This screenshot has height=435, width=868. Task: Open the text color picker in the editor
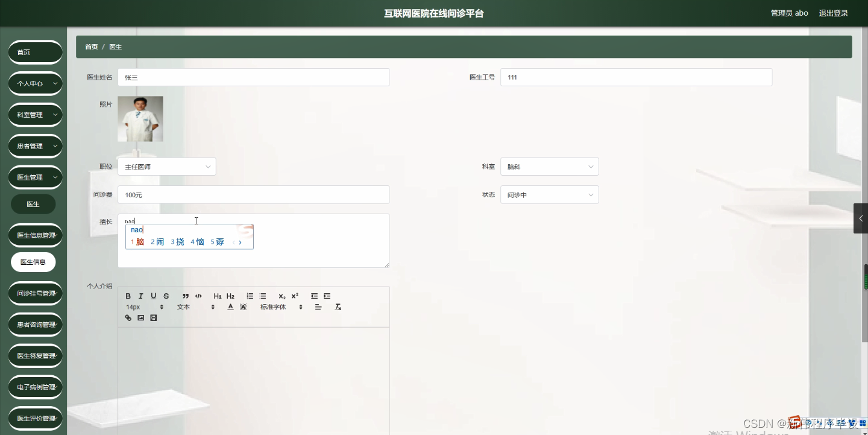click(230, 306)
